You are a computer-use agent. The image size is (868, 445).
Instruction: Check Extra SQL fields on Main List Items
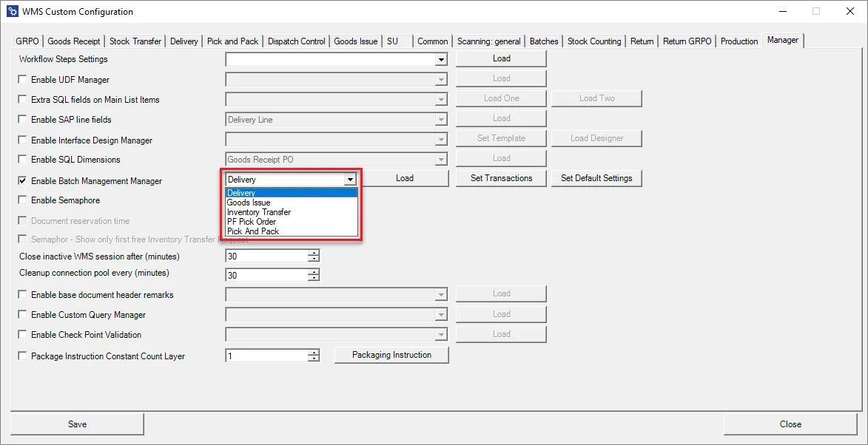click(22, 99)
